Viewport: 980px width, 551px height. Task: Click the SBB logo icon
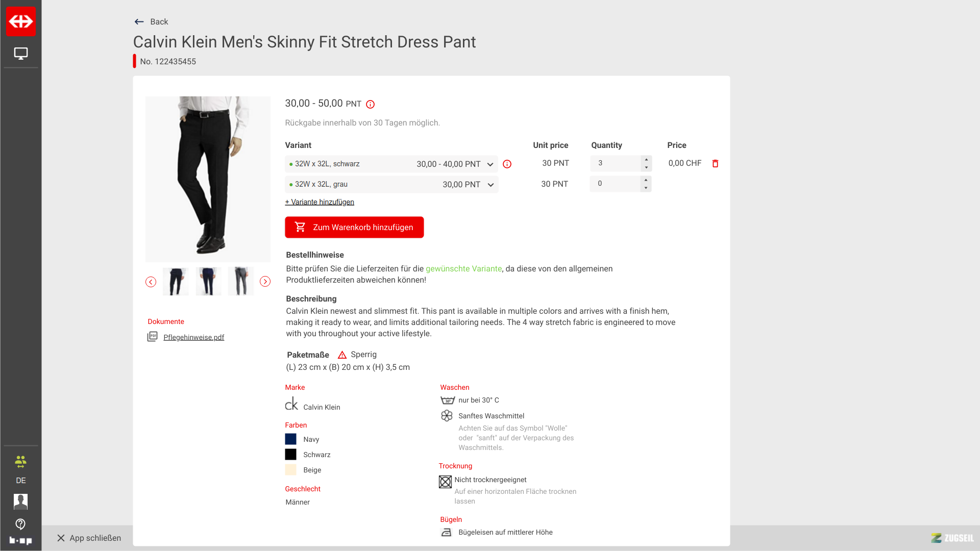pyautogui.click(x=21, y=21)
